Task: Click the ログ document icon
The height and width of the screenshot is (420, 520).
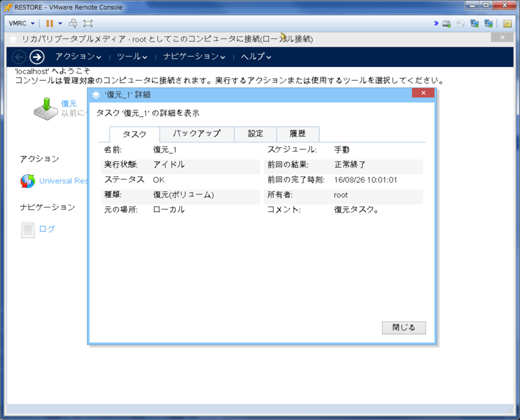Action: point(28,230)
